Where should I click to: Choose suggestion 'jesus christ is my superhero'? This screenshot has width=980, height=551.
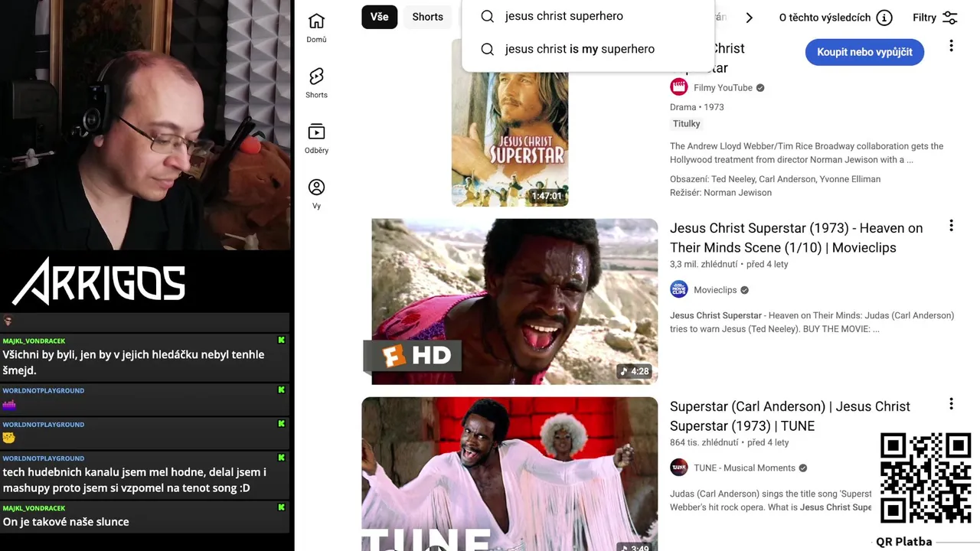(x=588, y=49)
